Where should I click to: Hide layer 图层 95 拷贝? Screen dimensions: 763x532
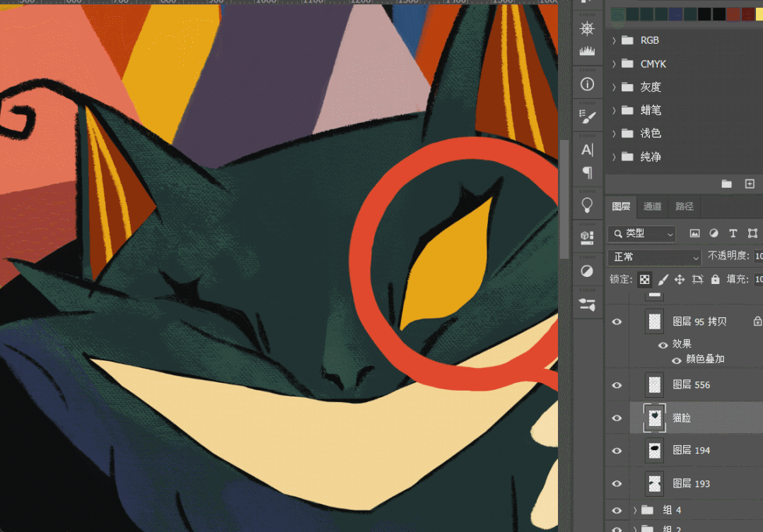point(617,322)
